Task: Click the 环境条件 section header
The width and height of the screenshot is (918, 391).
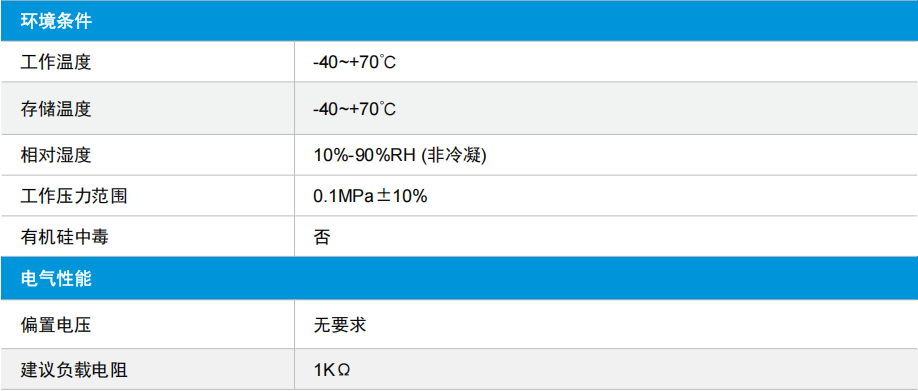Action: coord(56,22)
